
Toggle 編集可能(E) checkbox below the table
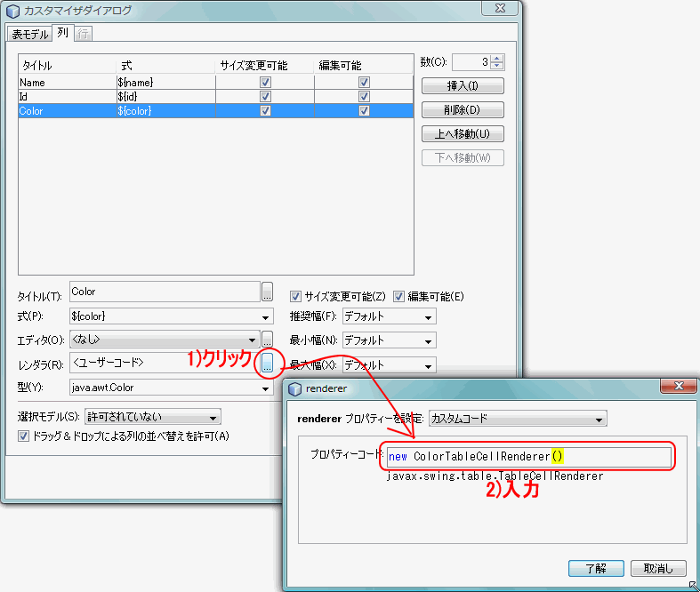point(399,296)
